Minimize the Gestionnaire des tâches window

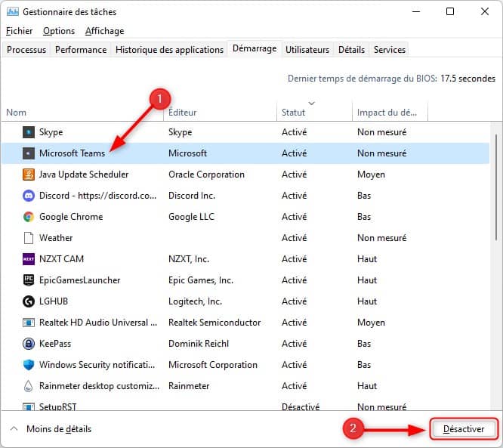(416, 12)
